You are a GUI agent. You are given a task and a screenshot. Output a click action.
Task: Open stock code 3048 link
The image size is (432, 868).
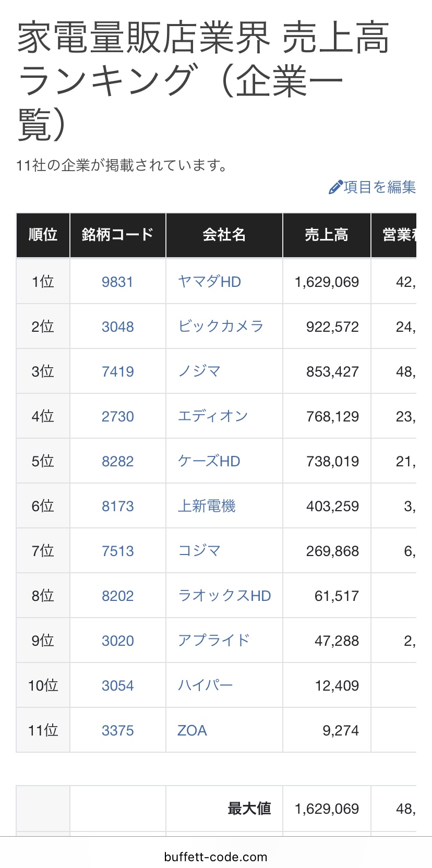117,327
